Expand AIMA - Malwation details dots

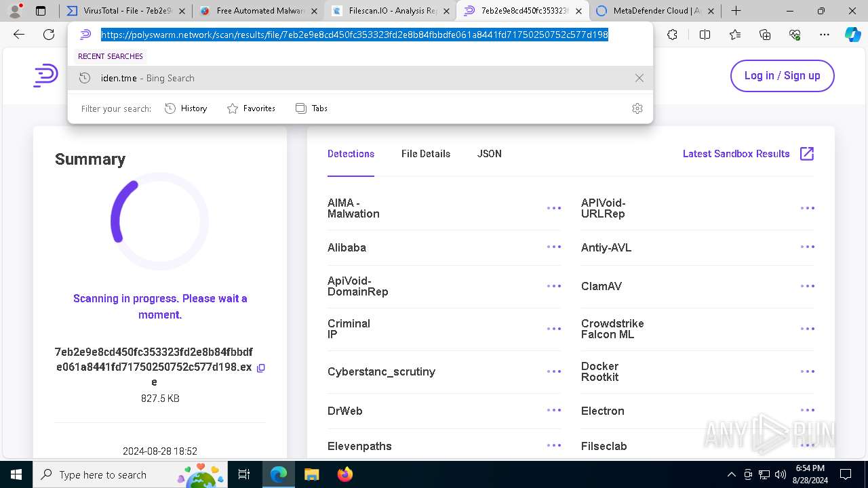[x=554, y=208]
